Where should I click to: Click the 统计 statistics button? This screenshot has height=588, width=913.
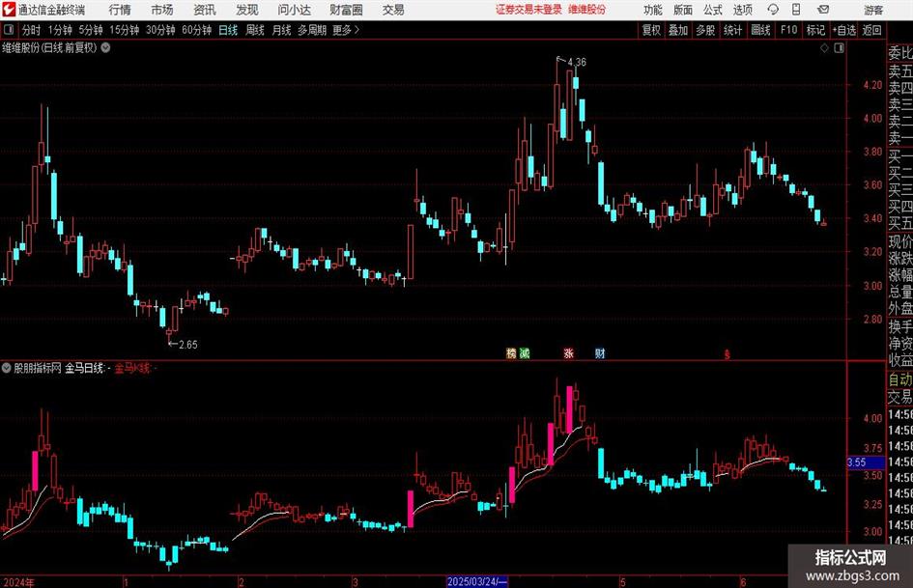[x=732, y=30]
